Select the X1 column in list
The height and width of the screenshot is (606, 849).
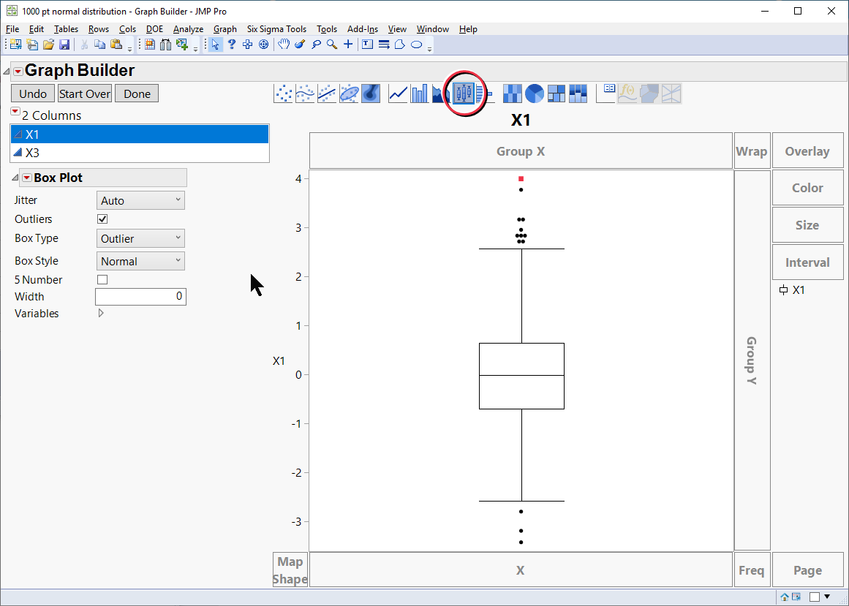pyautogui.click(x=140, y=134)
